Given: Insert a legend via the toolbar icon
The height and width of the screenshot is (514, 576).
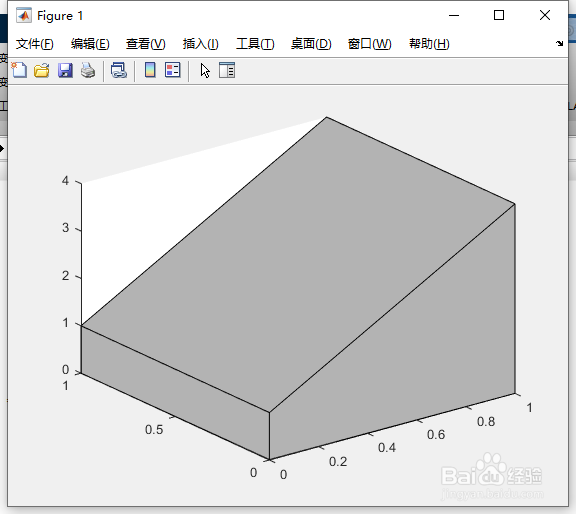Looking at the screenshot, I should (x=173, y=70).
